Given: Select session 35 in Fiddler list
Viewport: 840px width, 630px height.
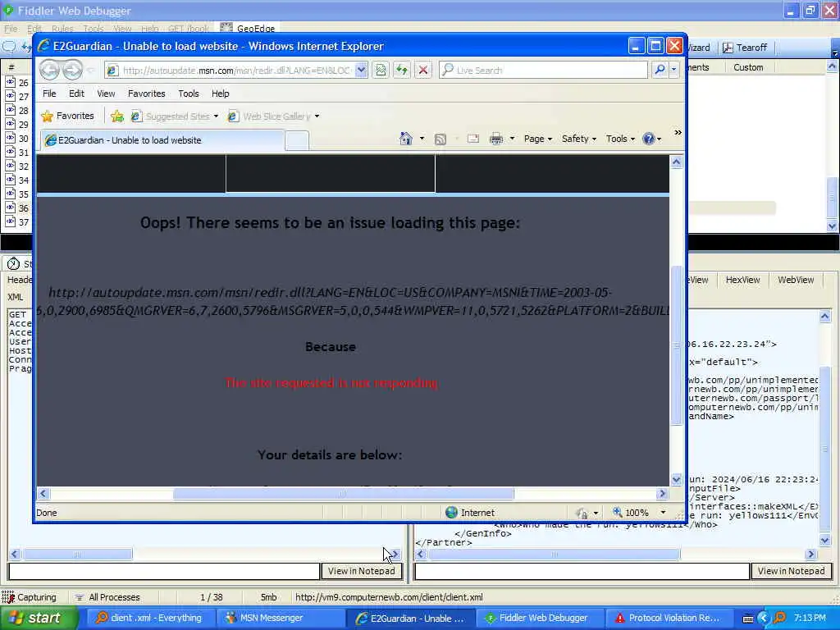Looking at the screenshot, I should [x=17, y=194].
